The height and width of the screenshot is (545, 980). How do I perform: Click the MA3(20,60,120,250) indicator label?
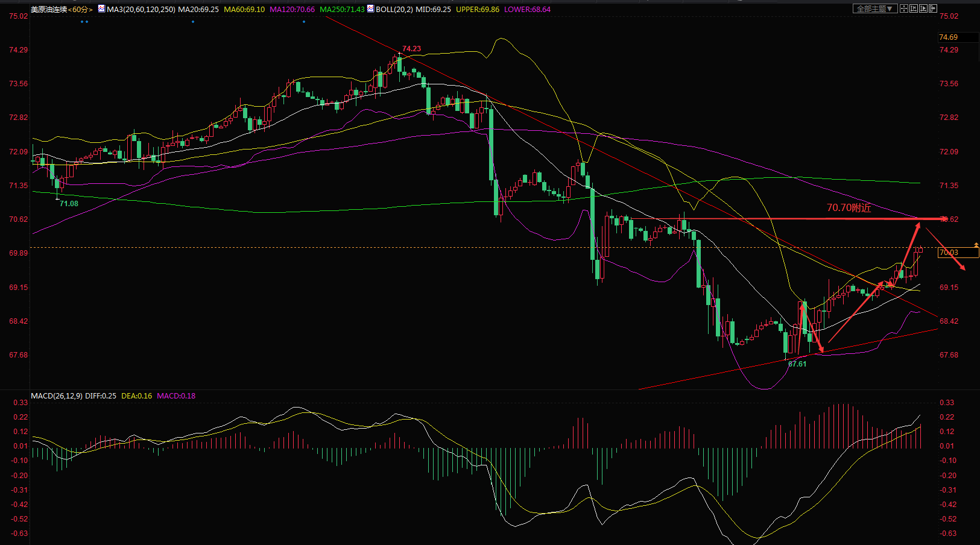tap(141, 10)
